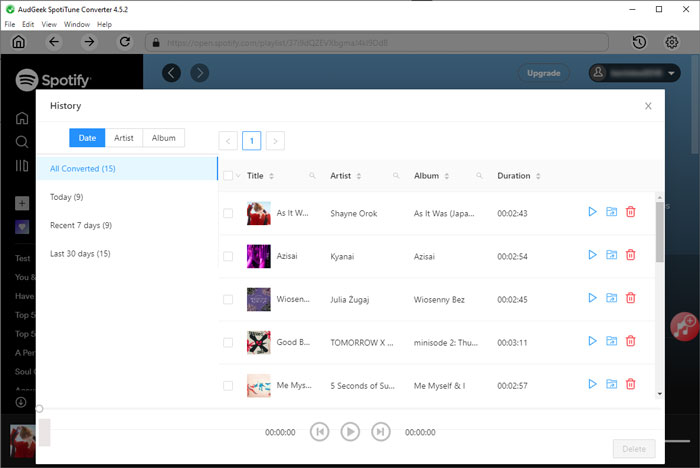Sort by Album column

(x=446, y=176)
